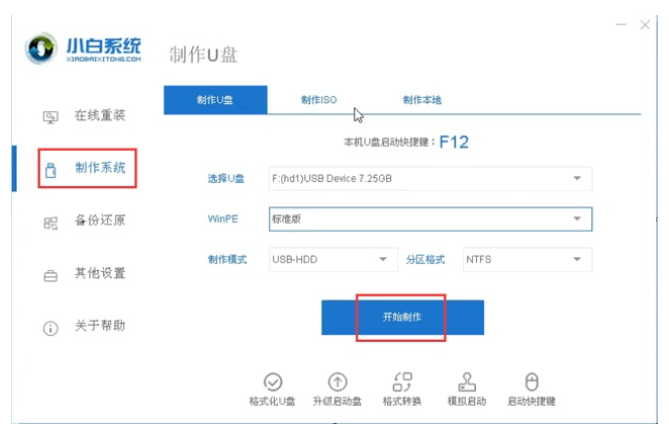Select the 制作U盘 tab

215,100
